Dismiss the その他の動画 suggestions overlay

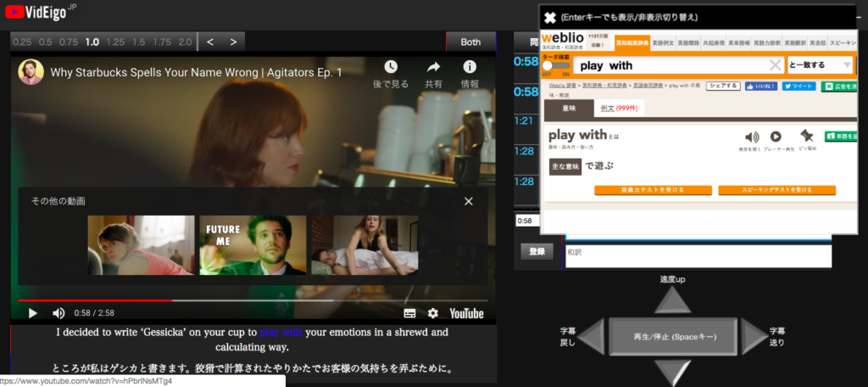tap(469, 201)
